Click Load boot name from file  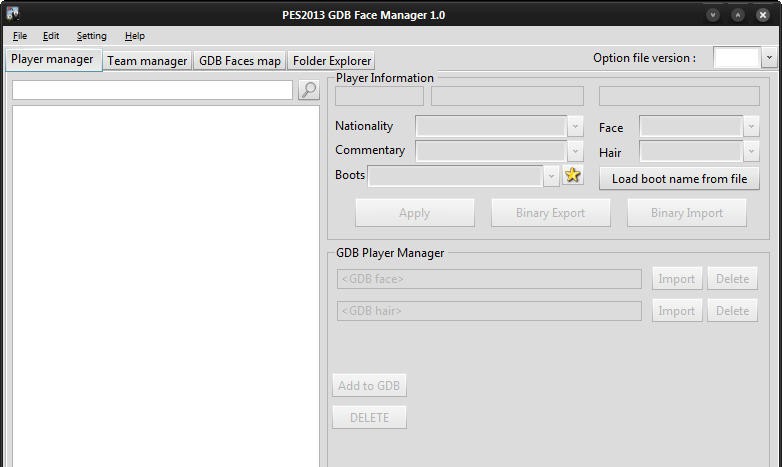[x=679, y=179]
